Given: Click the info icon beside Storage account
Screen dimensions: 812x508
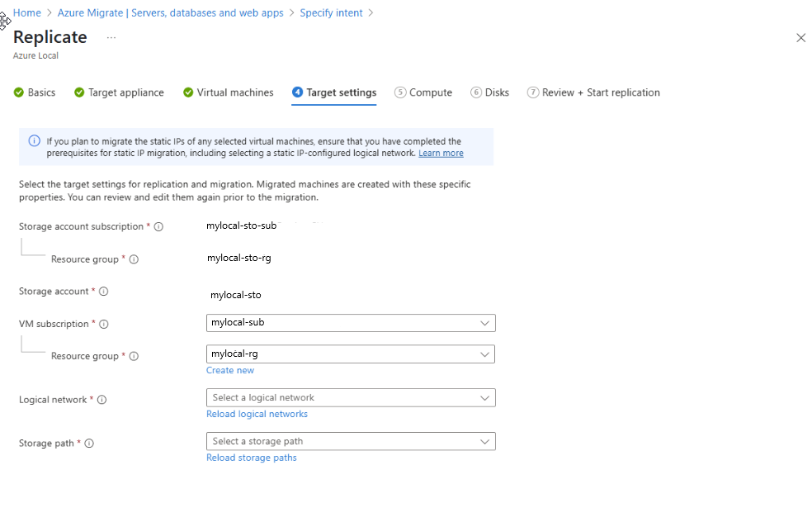Looking at the screenshot, I should pyautogui.click(x=104, y=291).
